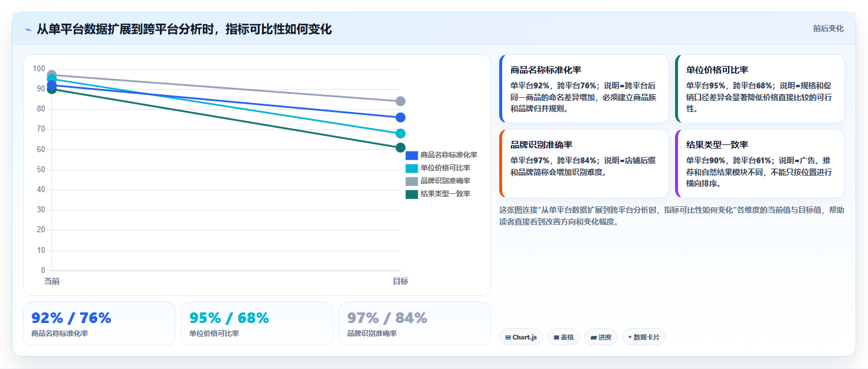Click the 92% / 76% stat card
Viewport: 868px width, 369px height.
[99, 324]
